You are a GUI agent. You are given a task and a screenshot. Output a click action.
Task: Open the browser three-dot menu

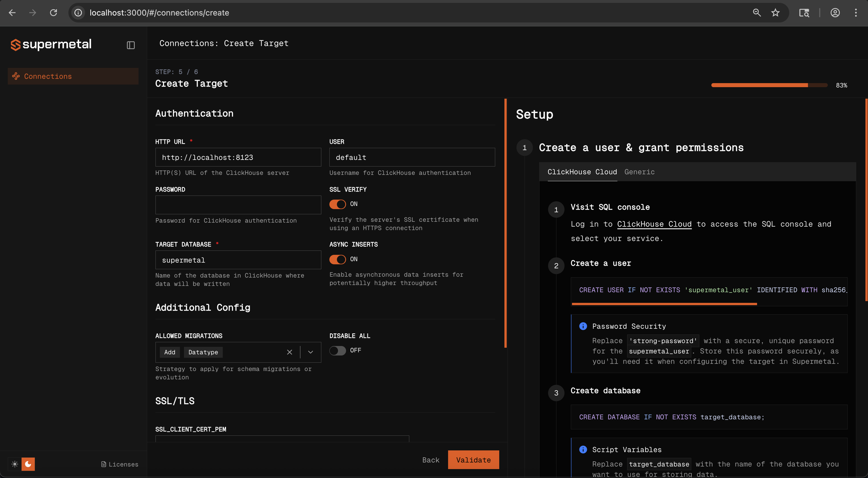click(856, 12)
